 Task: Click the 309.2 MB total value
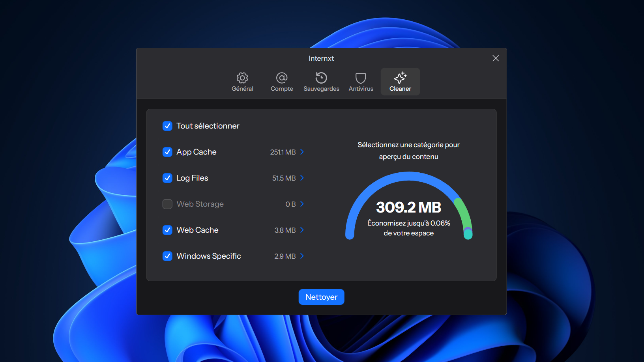408,207
